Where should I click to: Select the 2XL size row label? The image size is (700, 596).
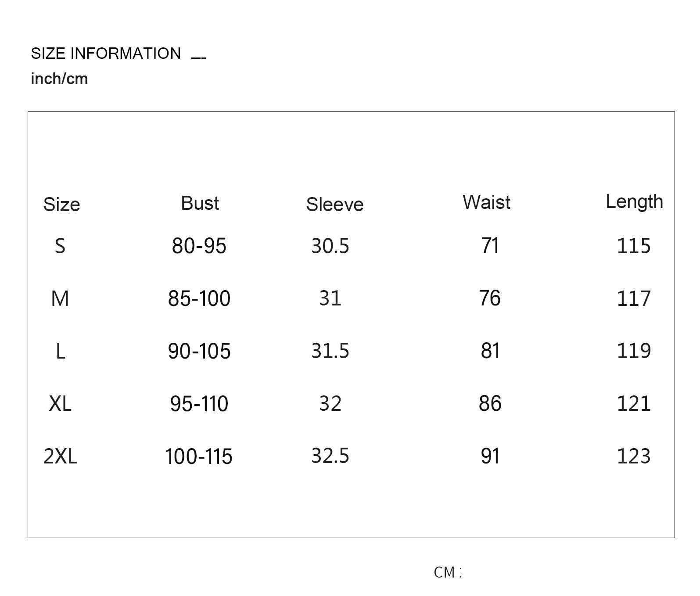tap(60, 456)
